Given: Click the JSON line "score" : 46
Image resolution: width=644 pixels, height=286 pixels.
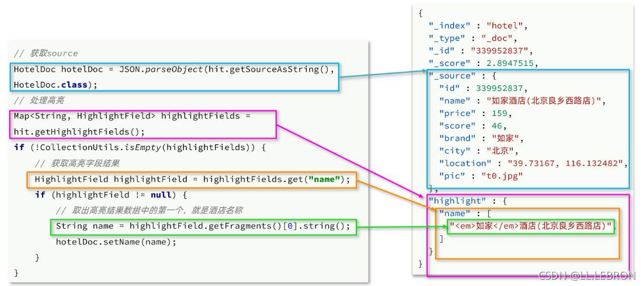Looking at the screenshot, I should coord(472,126).
